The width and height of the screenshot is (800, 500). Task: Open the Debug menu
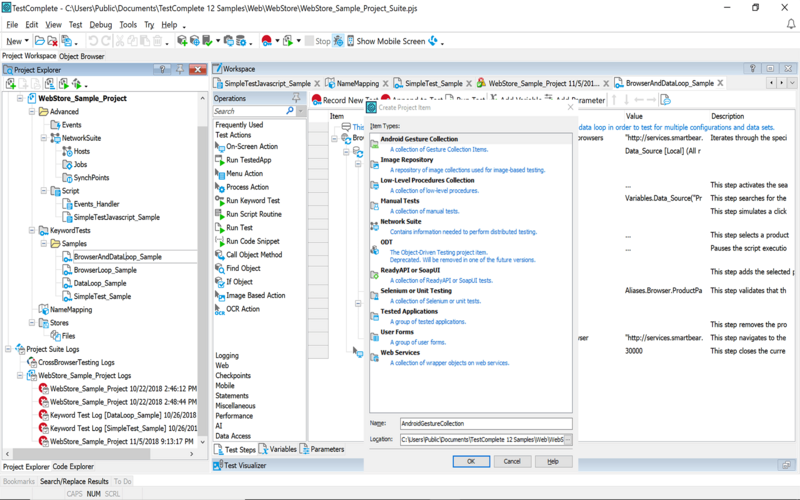pyautogui.click(x=101, y=24)
